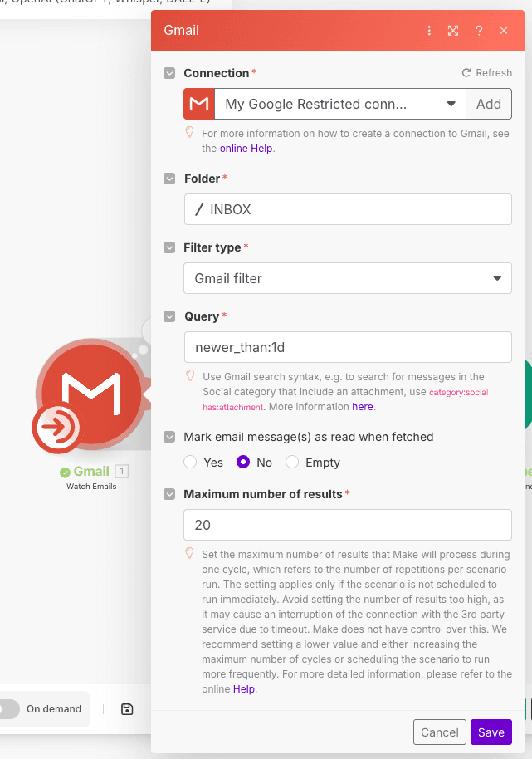Expand the Gmail panel to fullscreen
The height and width of the screenshot is (759, 532).
[453, 31]
